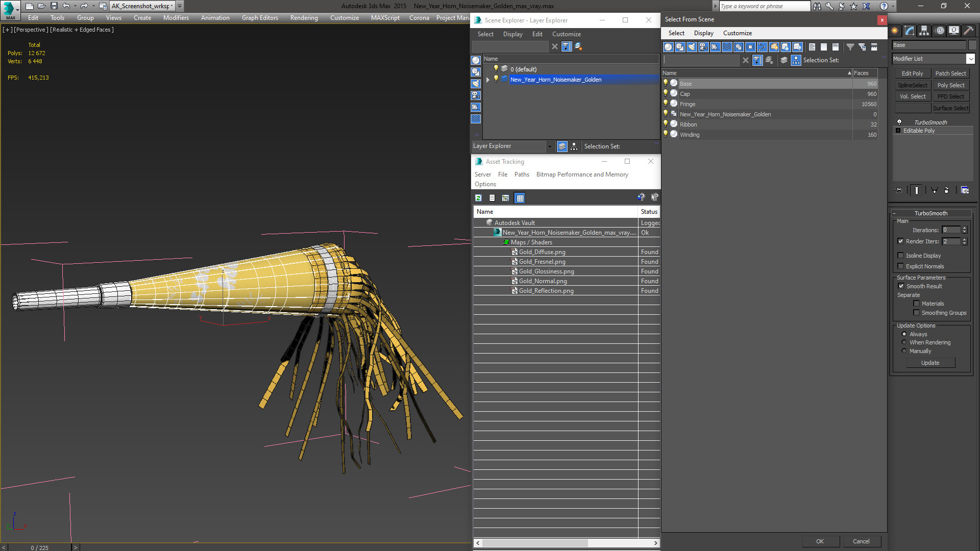This screenshot has height=551, width=980.
Task: Click Cancel in Select From Scene dialog
Action: pyautogui.click(x=861, y=541)
